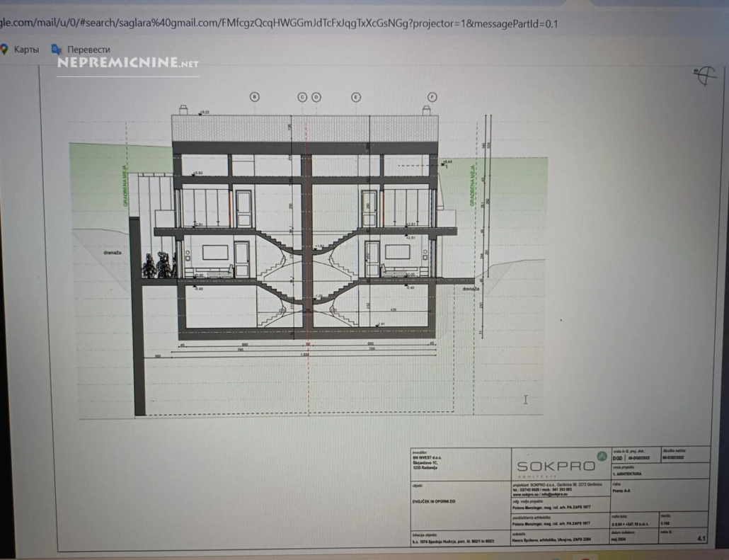The image size is (729, 560).
Task: Click grid axis bubble F
Action: 432,97
